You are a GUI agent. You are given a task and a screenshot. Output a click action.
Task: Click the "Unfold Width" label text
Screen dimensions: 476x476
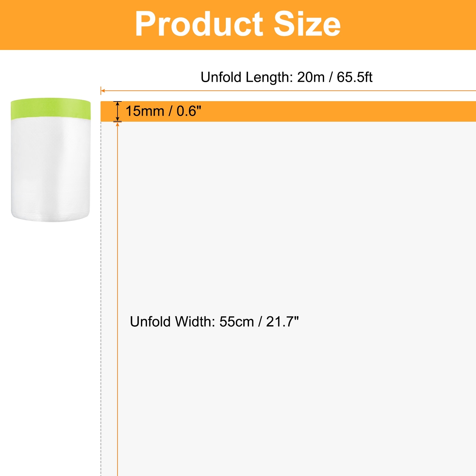173,322
